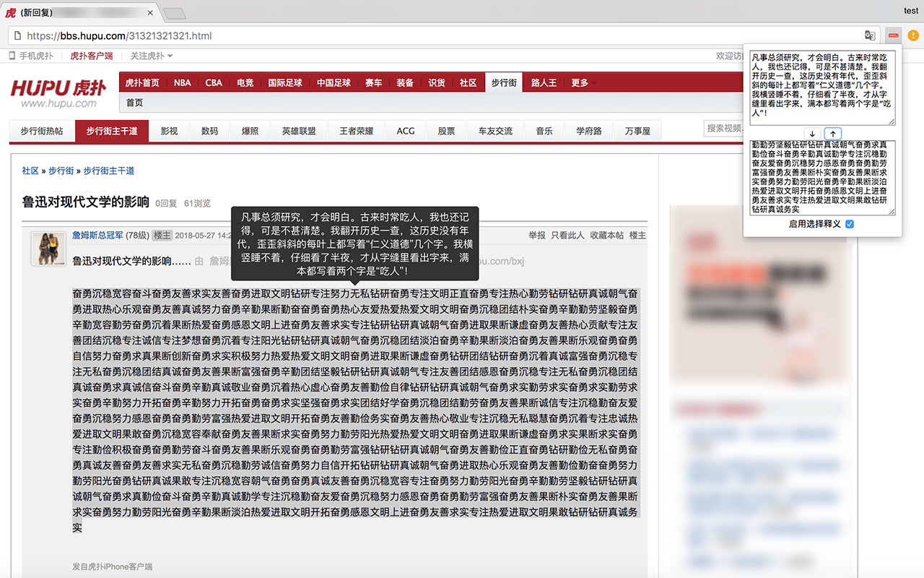The image size is (924, 578).
Task: Switch to the 王者荣耀 tab
Action: tap(357, 131)
